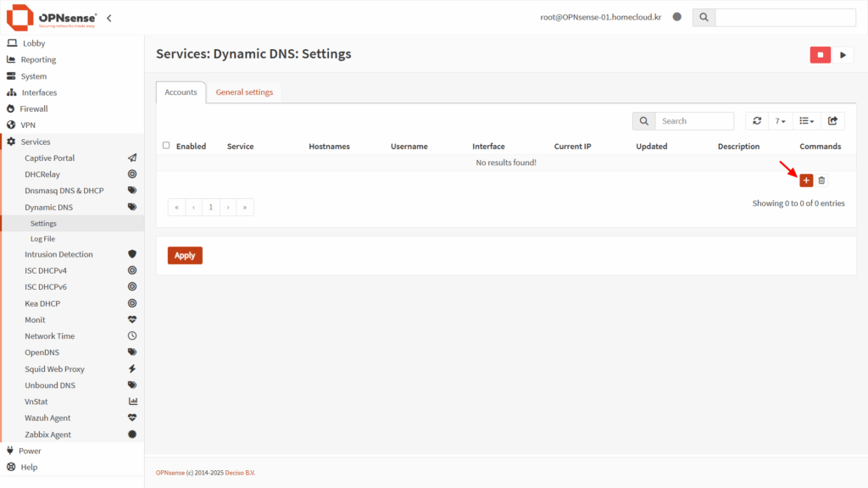Click the trash delete selected icon
The width and height of the screenshot is (868, 488).
point(821,180)
